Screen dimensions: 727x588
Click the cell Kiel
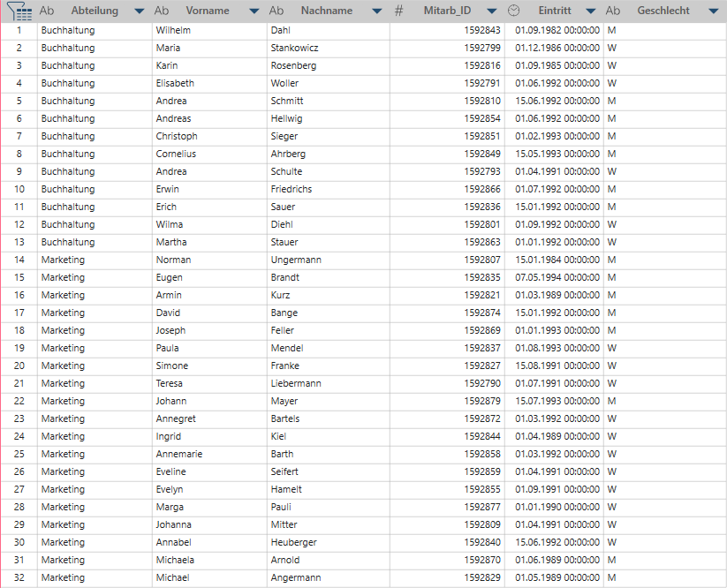[x=329, y=436]
